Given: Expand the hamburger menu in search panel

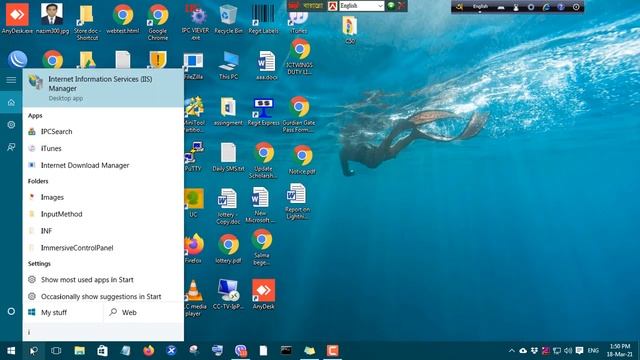Looking at the screenshot, I should (x=11, y=80).
